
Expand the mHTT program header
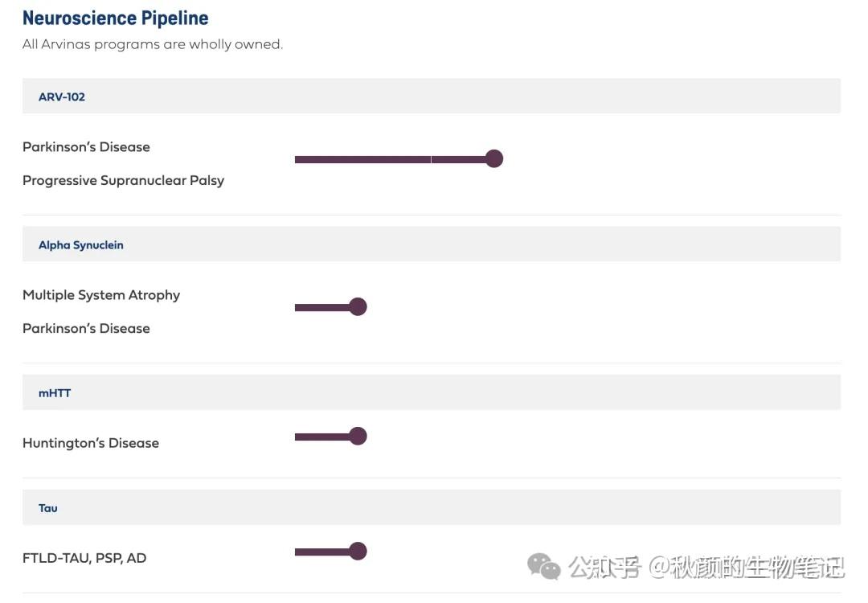coord(55,392)
